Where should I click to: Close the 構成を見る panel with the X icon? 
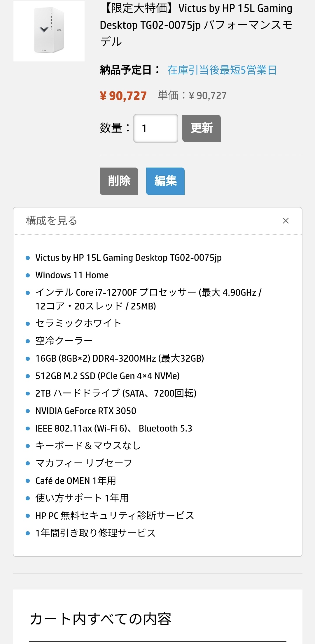click(x=286, y=221)
